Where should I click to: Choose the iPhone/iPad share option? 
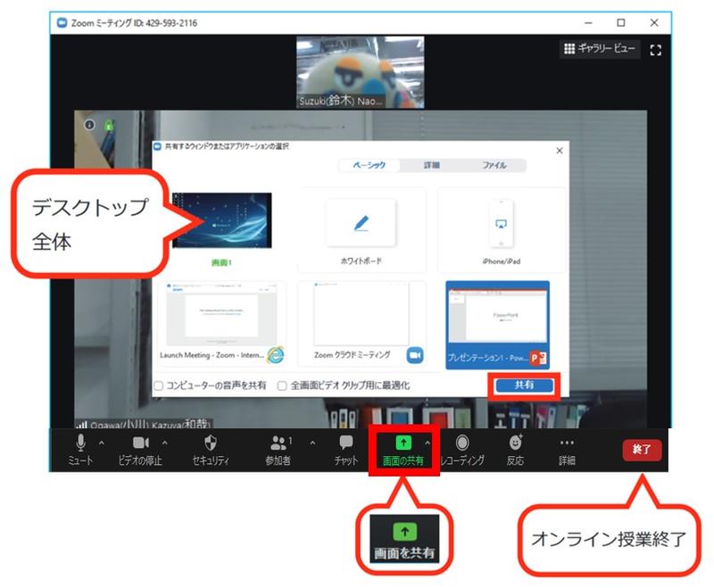pos(502,230)
